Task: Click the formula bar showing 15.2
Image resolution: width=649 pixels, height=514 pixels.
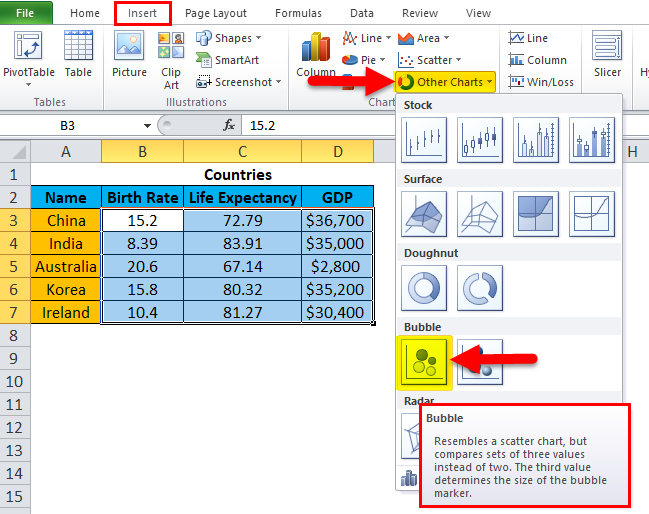Action: click(x=319, y=125)
